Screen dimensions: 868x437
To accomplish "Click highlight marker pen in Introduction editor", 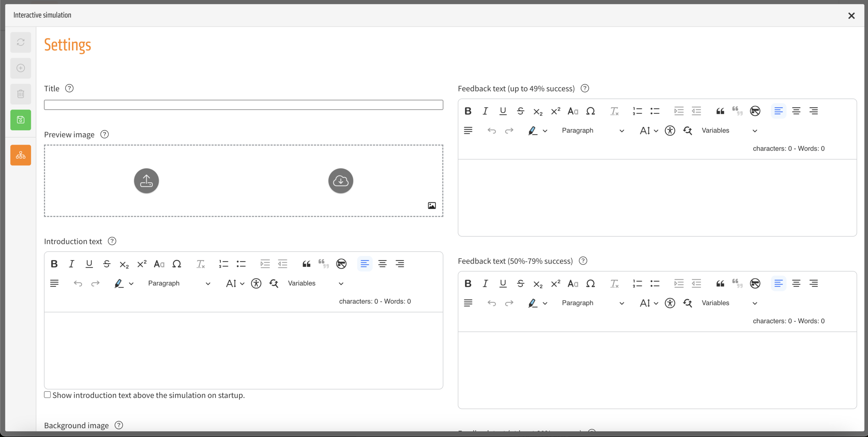I will 118,284.
